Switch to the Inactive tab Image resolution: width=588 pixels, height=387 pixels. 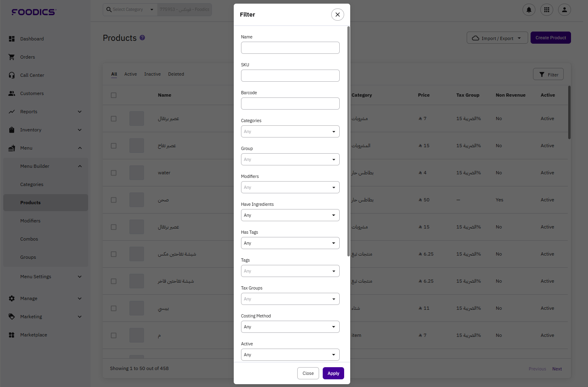click(x=152, y=74)
